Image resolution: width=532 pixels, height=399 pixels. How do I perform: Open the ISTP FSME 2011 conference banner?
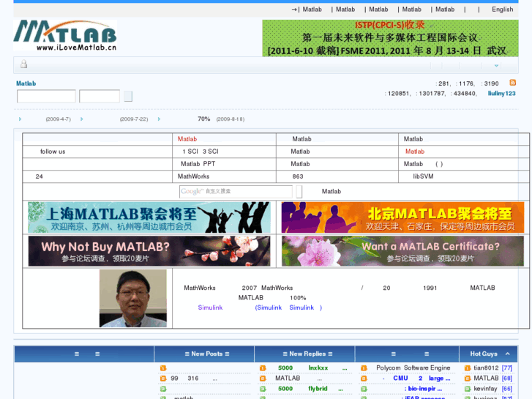[390, 38]
